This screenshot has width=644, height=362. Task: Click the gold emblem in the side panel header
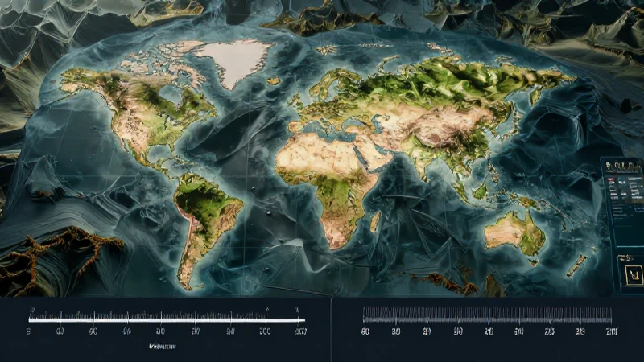[x=609, y=165]
